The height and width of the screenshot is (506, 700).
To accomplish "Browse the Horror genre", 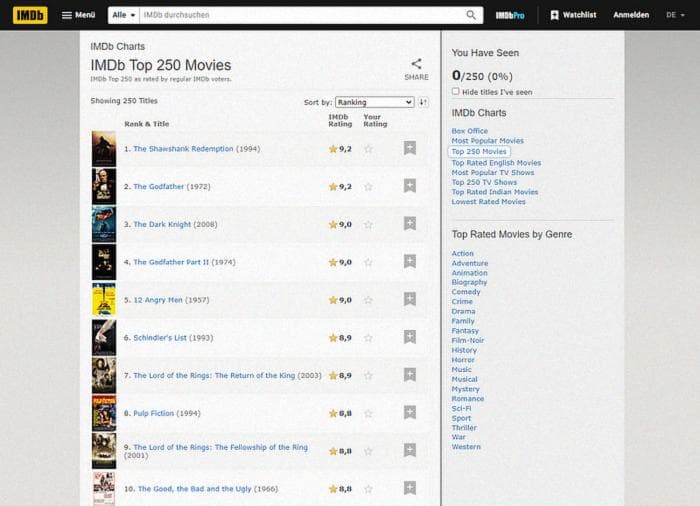I will [463, 360].
